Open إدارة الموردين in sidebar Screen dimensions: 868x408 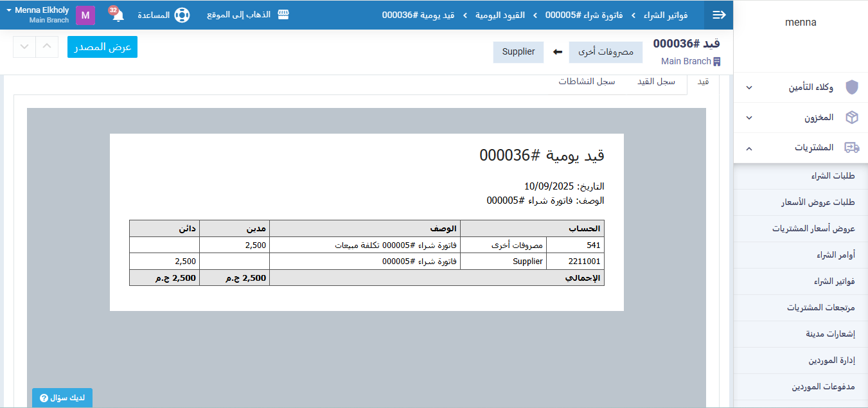pyautogui.click(x=801, y=360)
